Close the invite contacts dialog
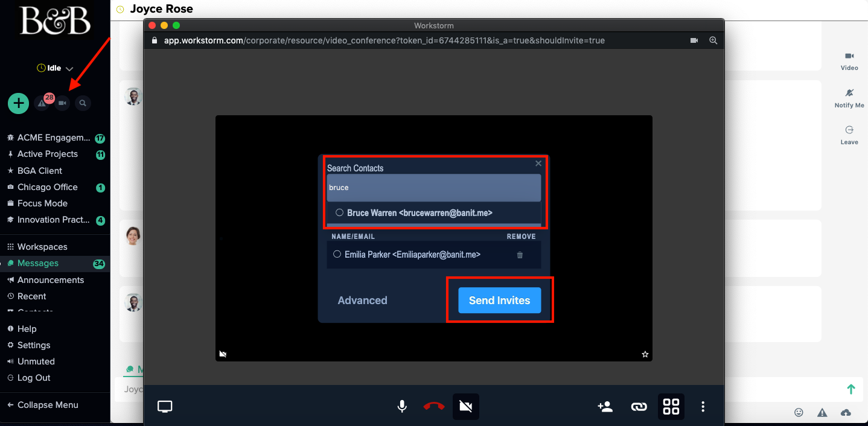The image size is (868, 426). (538, 164)
